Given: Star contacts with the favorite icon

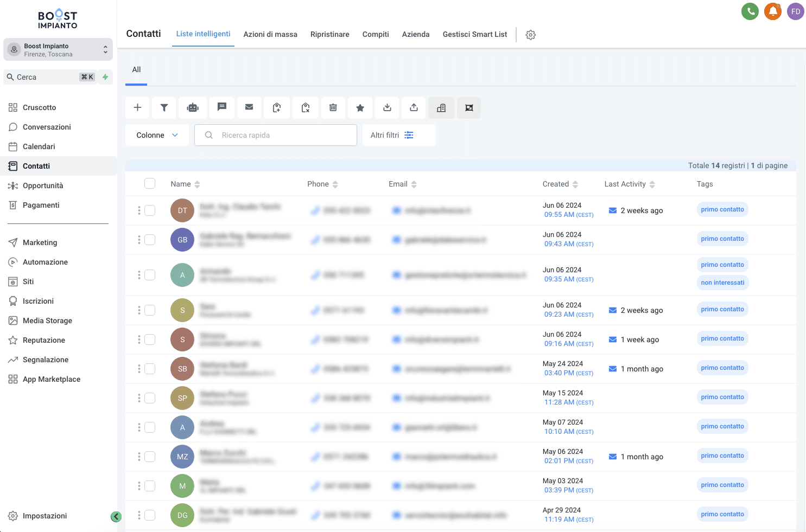Looking at the screenshot, I should 360,108.
